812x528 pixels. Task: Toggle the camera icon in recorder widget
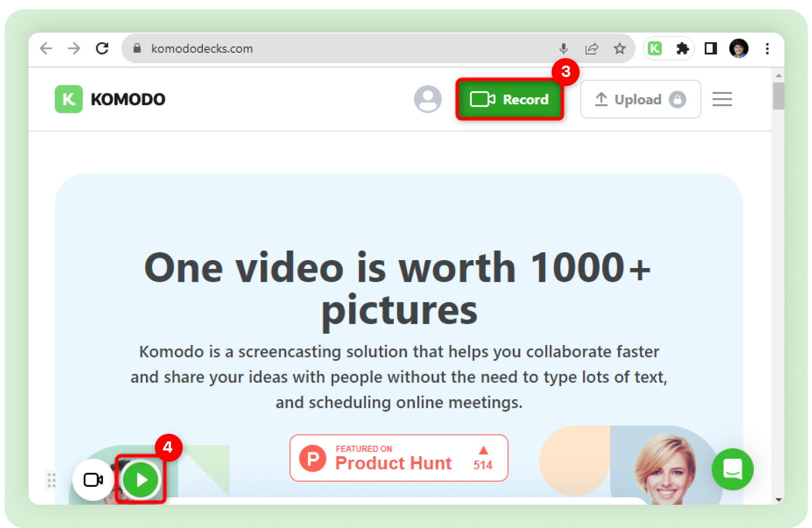coord(93,480)
